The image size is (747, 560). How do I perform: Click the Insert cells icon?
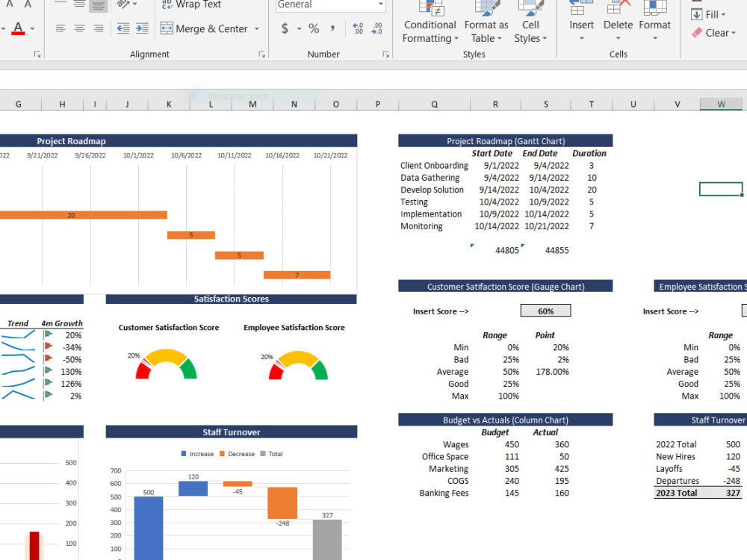(581, 7)
